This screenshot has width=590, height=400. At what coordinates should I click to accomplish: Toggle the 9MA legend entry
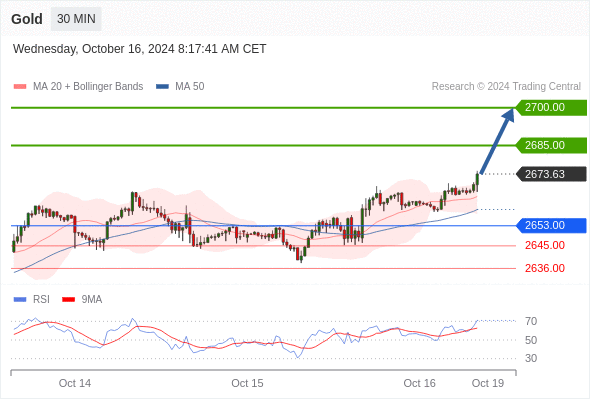(82, 300)
